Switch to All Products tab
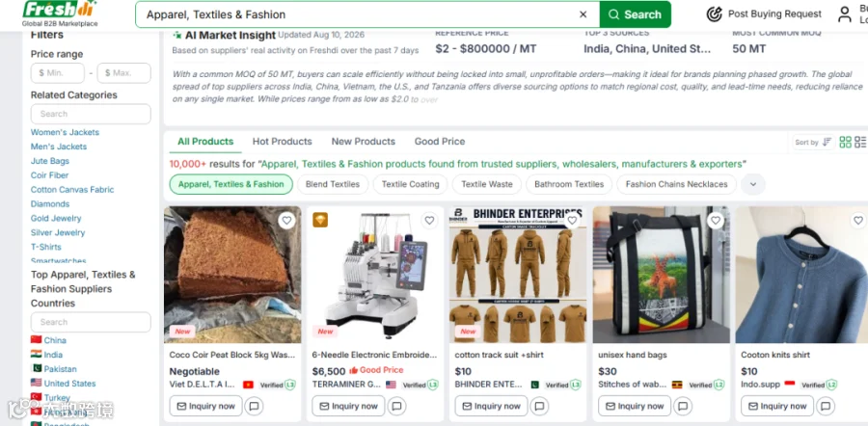Screen dimensions: 868x426 [205, 142]
